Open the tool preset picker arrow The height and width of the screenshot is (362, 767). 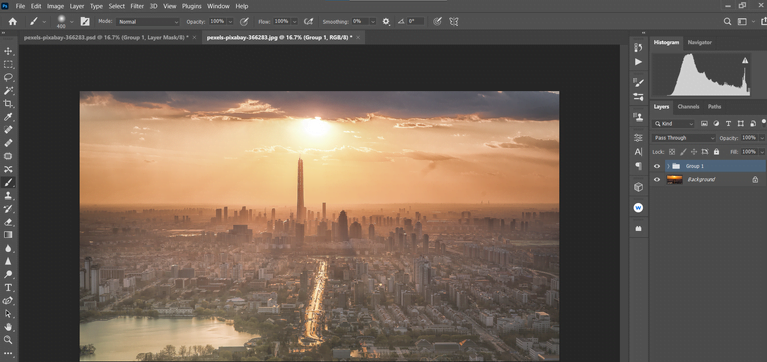[x=45, y=22]
